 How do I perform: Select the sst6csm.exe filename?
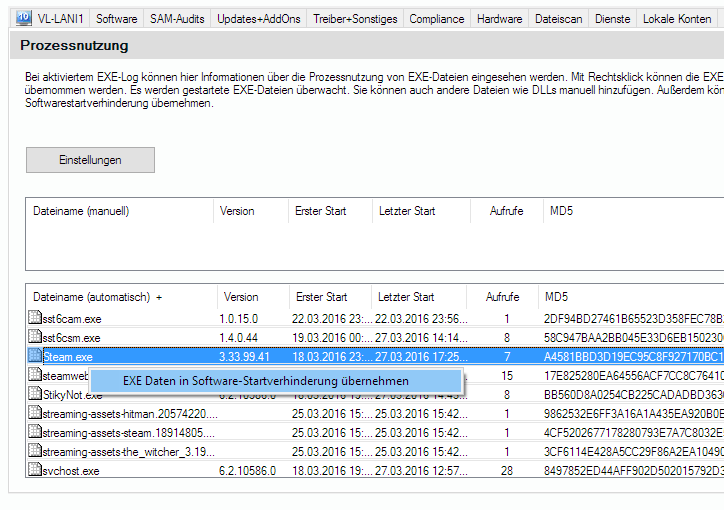pyautogui.click(x=71, y=338)
